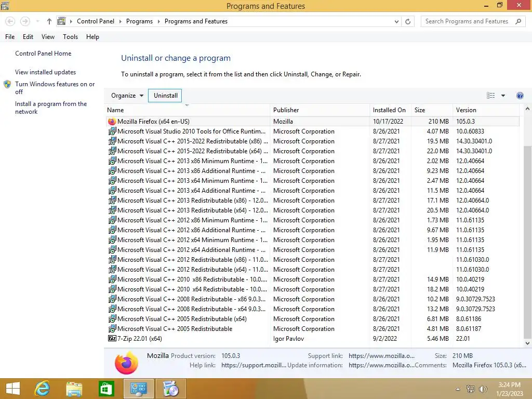
Task: Open the Edit menu
Action: pyautogui.click(x=28, y=37)
